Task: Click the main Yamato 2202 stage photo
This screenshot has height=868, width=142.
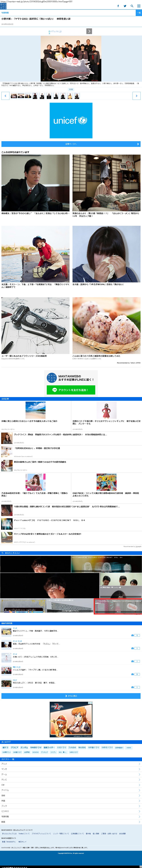Action: coord(71,58)
